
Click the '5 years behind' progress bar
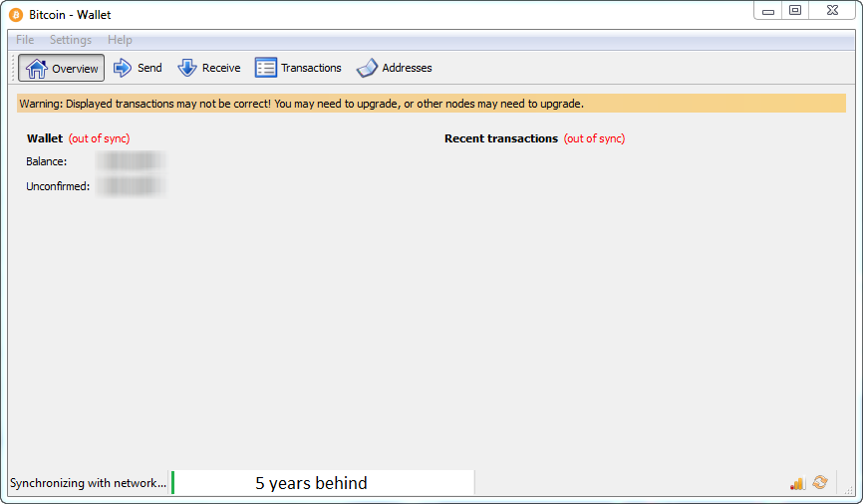[323, 482]
